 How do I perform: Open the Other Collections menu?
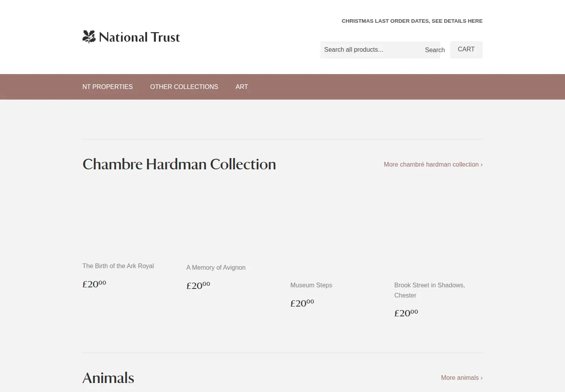click(x=184, y=87)
